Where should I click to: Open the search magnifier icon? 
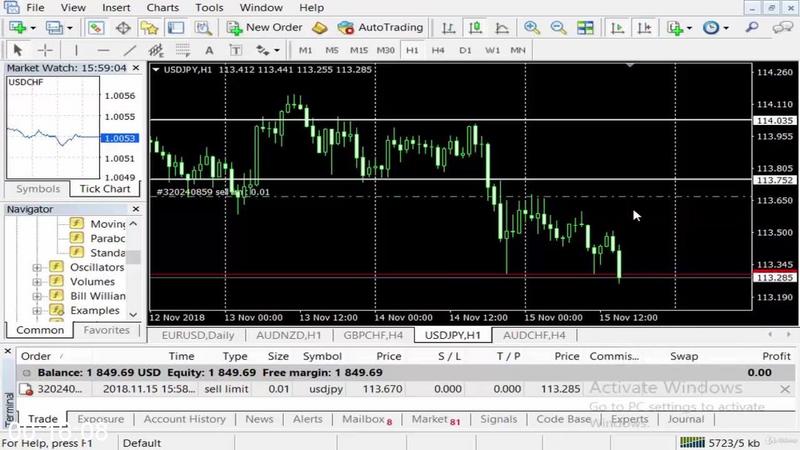(752, 28)
